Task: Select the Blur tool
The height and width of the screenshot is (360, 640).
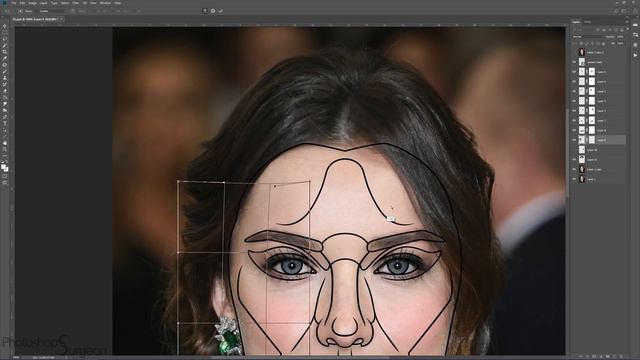Action: (x=4, y=104)
